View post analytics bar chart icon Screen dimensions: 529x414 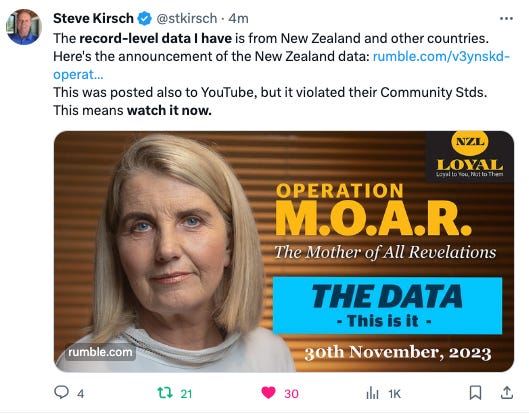tap(372, 393)
